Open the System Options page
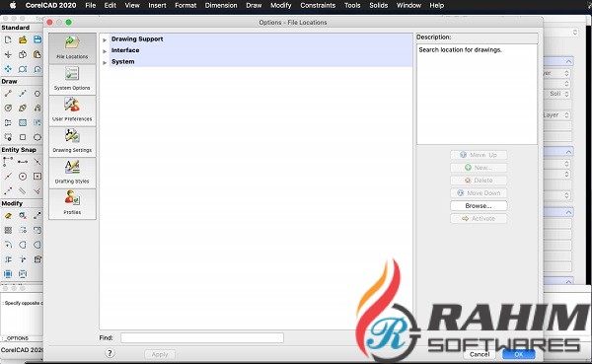This screenshot has height=364, width=592. click(72, 79)
